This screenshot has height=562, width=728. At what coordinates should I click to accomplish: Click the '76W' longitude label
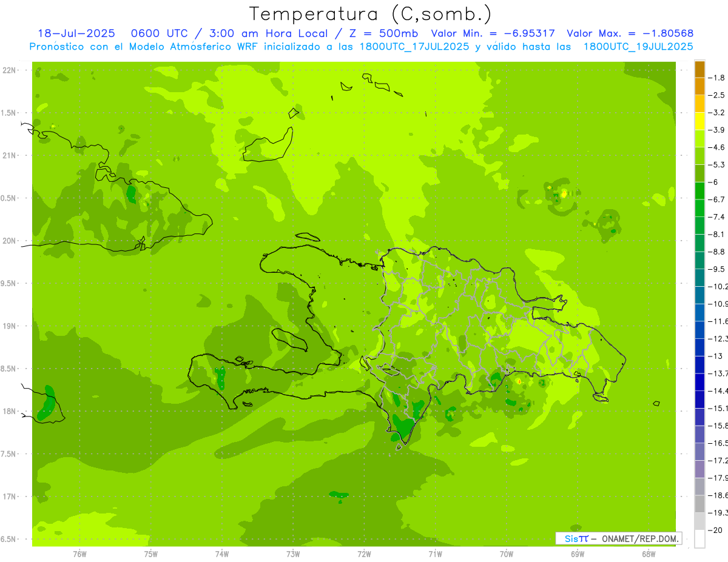click(x=79, y=554)
